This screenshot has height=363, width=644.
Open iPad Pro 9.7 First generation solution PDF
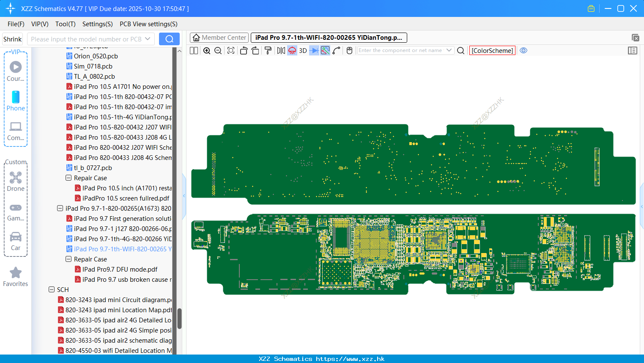(x=119, y=219)
